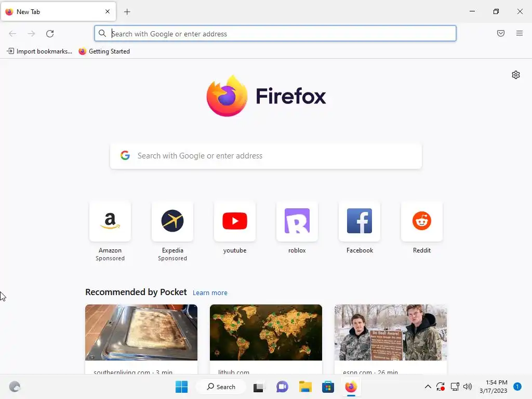Open File Explorer from taskbar
The height and width of the screenshot is (399, 532).
pos(305,387)
